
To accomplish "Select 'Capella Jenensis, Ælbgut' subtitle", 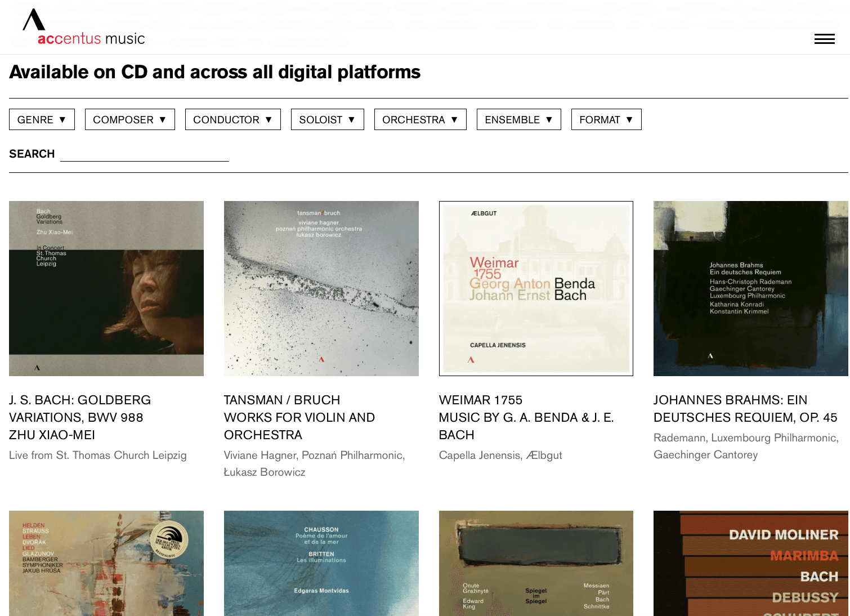I will tap(500, 455).
